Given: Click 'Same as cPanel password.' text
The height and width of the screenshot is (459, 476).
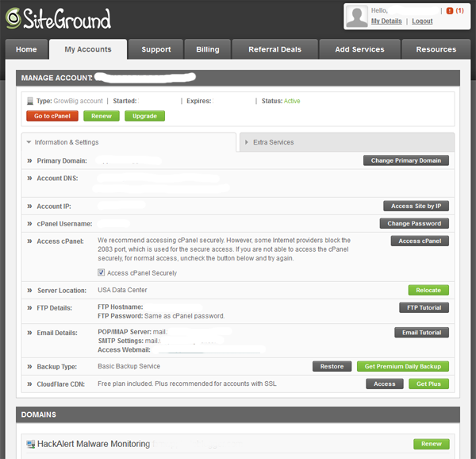Looking at the screenshot, I should tap(185, 316).
